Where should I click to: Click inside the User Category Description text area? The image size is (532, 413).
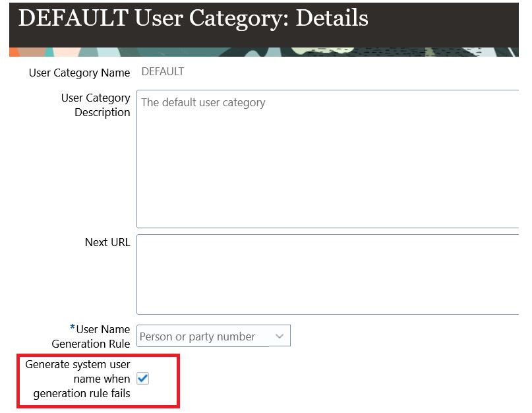328,159
